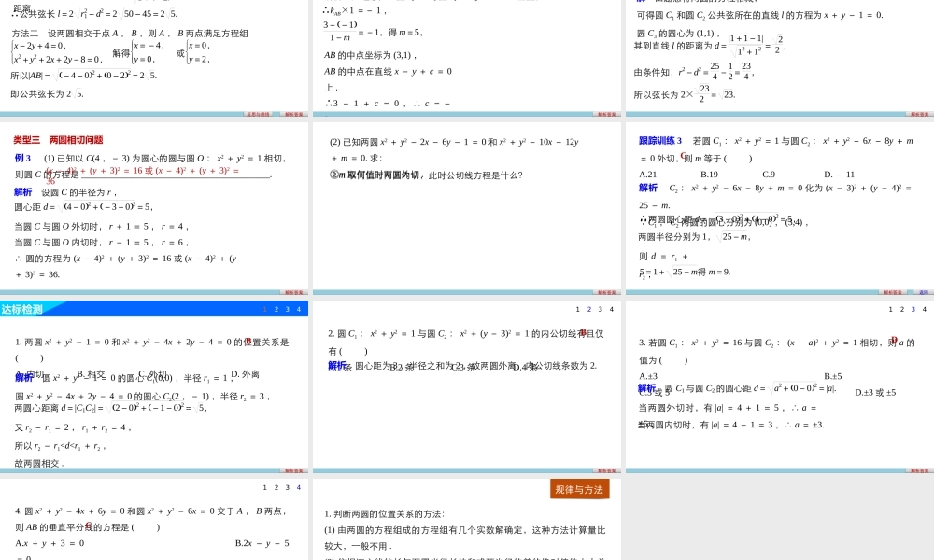
Task: Jump to page 1 on question 3 slide
Action: point(890,309)
